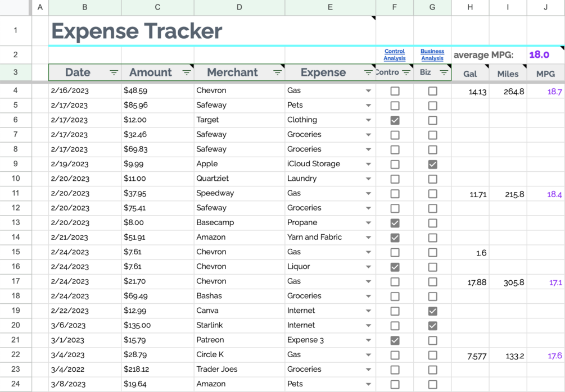Uncheck the Control box for Amazon Yarn and Fabric
Viewport: 565px width, 392px height.
click(x=395, y=238)
